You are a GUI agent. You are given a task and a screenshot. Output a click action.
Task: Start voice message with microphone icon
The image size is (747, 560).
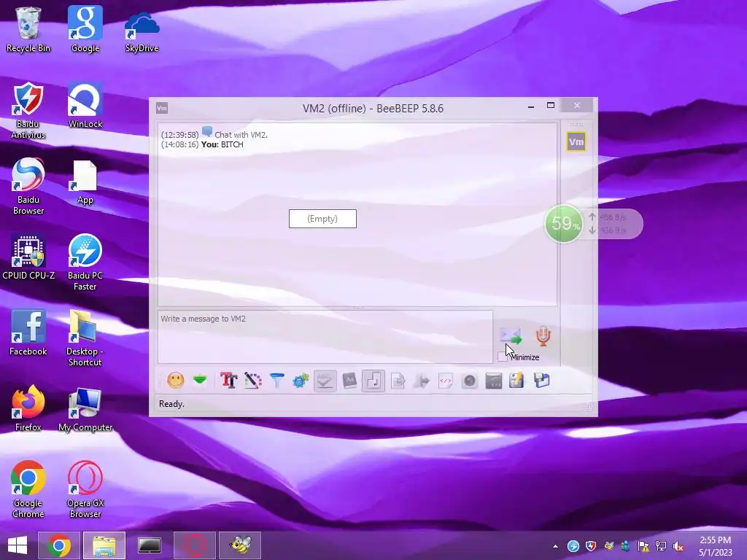point(543,336)
